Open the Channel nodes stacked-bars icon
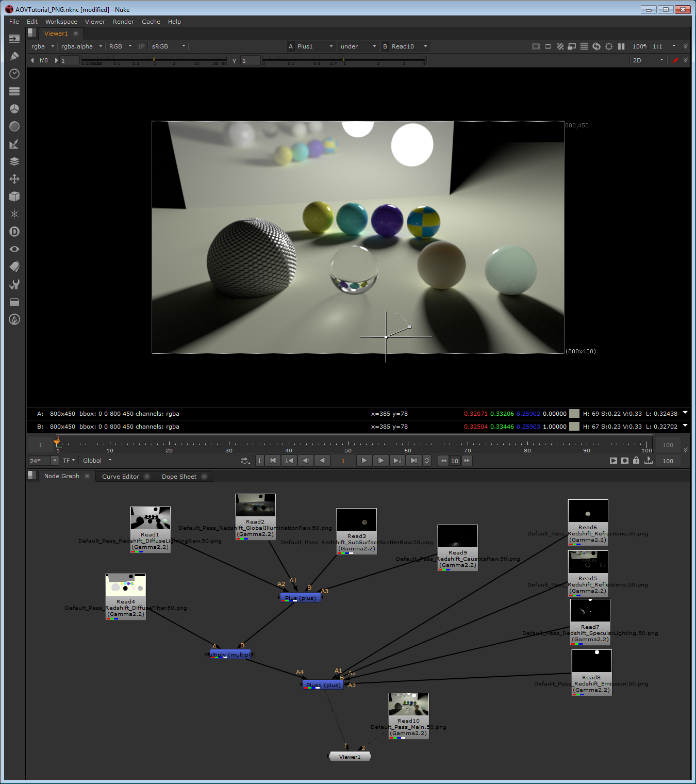The height and width of the screenshot is (784, 696). pos(14,91)
